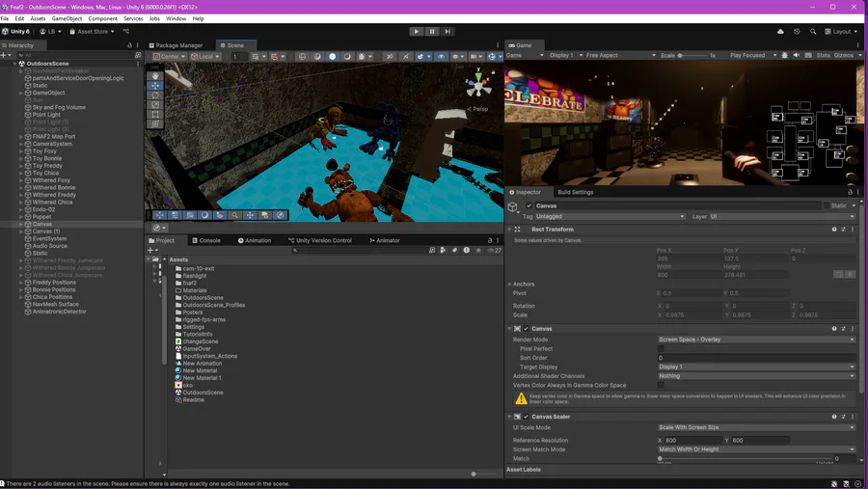Toggle Static checkbox in Inspector
868x489 pixels.
coord(826,205)
